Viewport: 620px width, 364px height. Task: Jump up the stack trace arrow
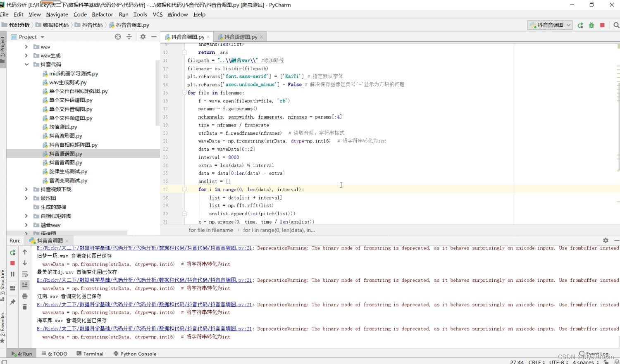[x=25, y=252]
